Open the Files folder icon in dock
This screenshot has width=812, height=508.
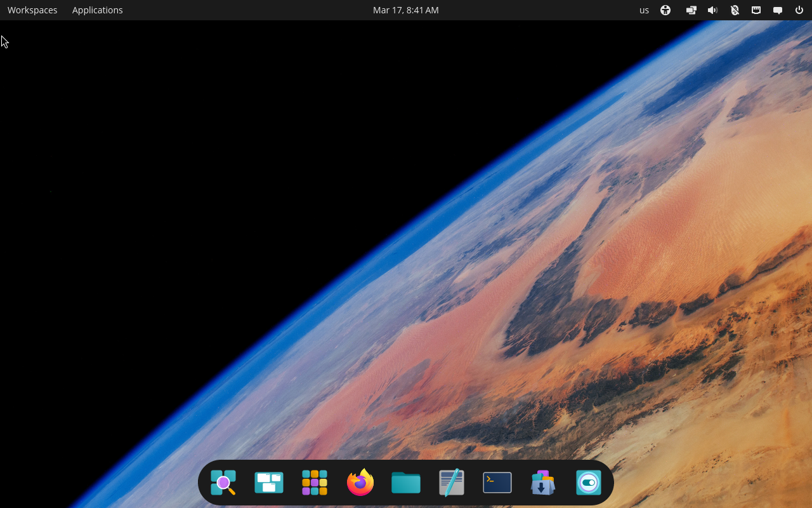point(406,483)
